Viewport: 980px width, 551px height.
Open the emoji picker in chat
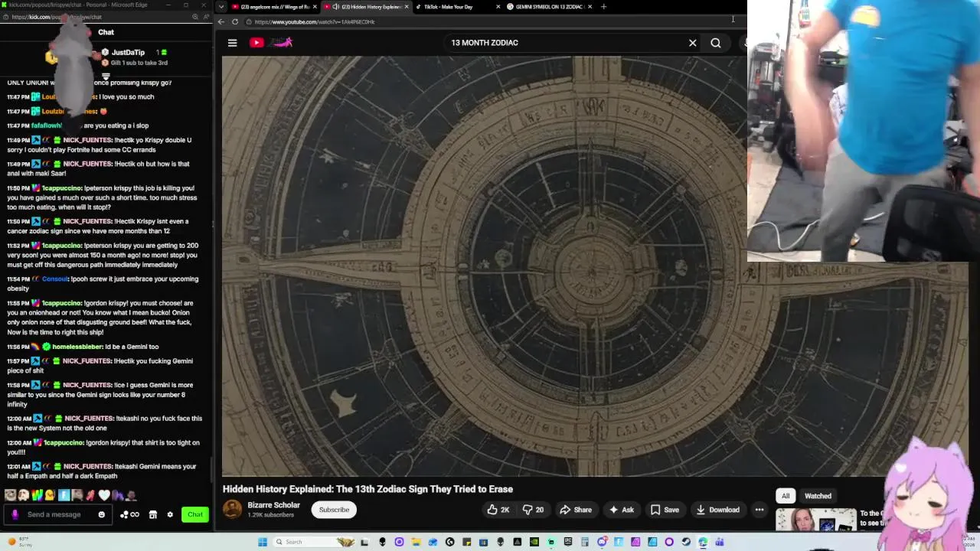click(x=101, y=514)
